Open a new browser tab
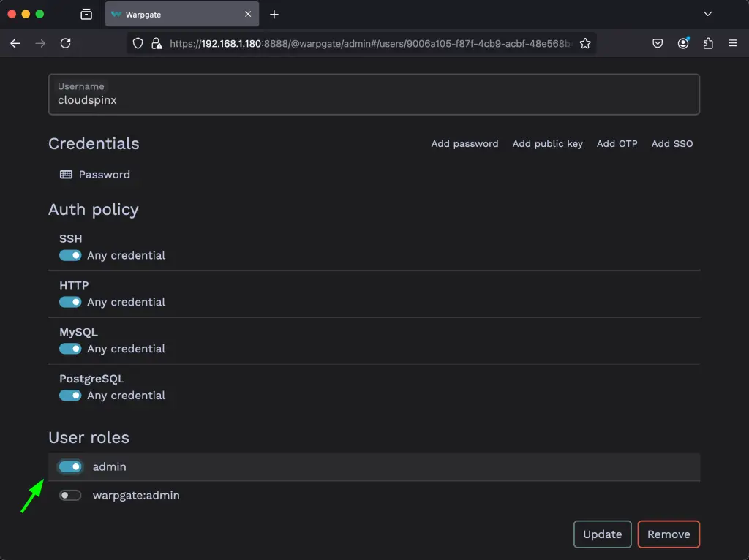 pyautogui.click(x=274, y=14)
